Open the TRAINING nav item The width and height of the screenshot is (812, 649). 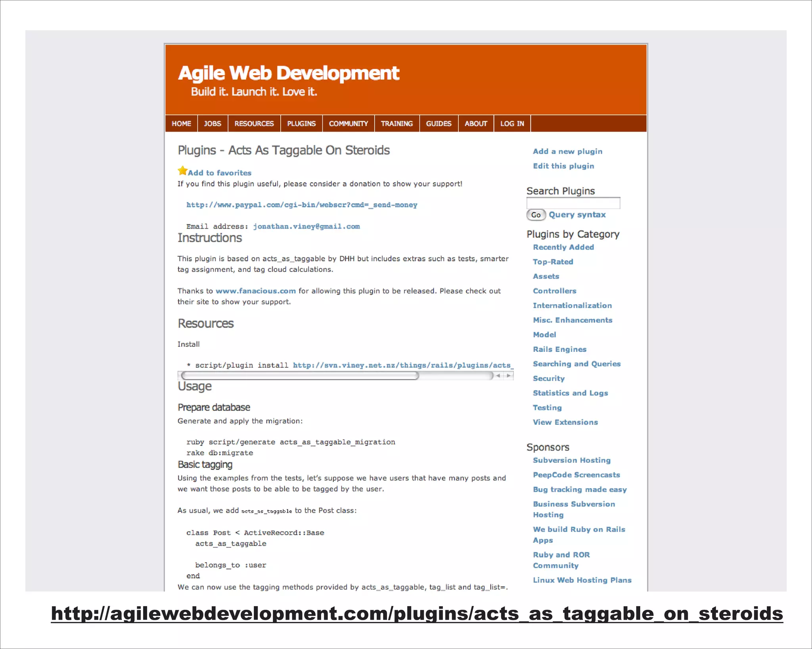tap(397, 124)
